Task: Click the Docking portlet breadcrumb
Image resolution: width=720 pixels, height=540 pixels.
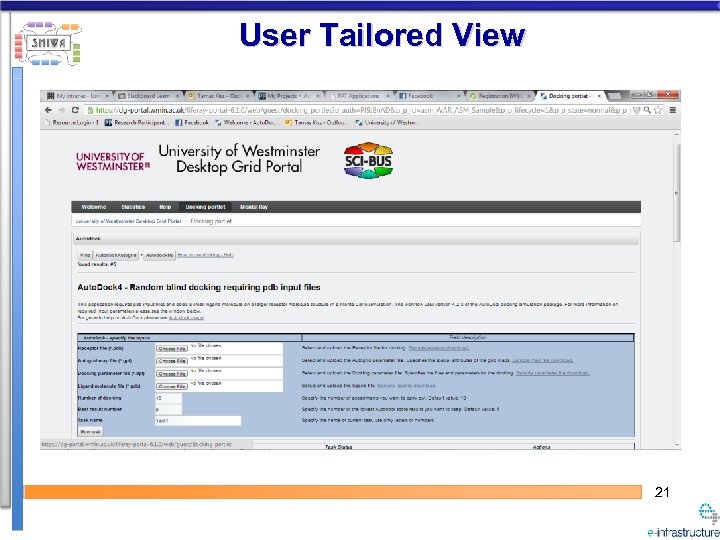Action: coord(211,221)
